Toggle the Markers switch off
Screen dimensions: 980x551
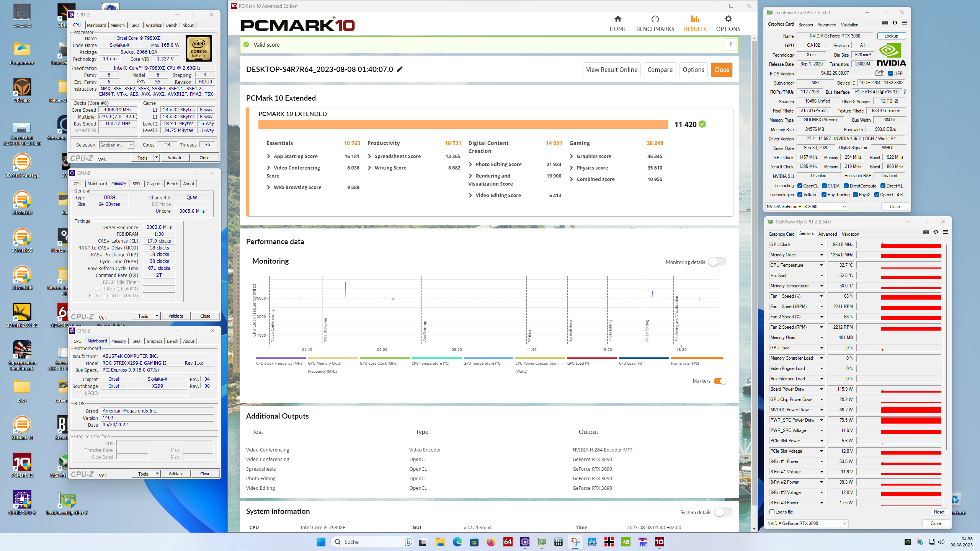720,381
